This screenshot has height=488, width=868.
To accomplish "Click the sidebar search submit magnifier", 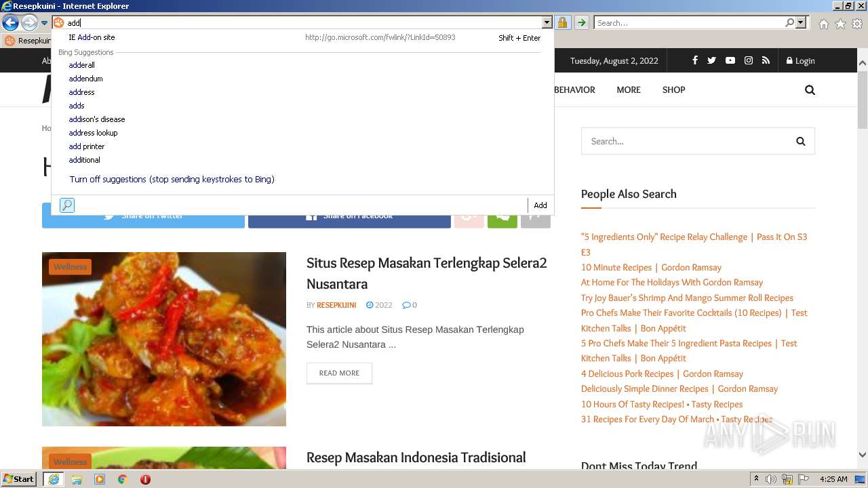I will 801,142.
